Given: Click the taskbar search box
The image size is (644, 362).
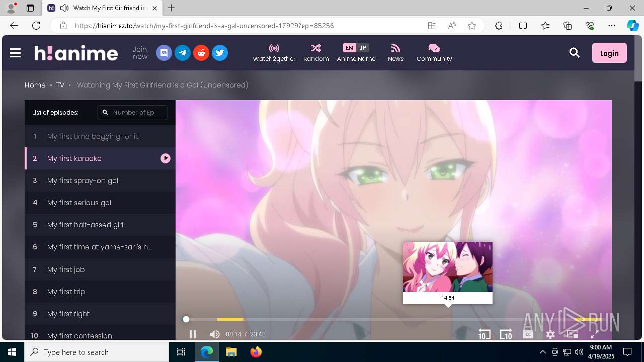Looking at the screenshot, I should point(97,352).
